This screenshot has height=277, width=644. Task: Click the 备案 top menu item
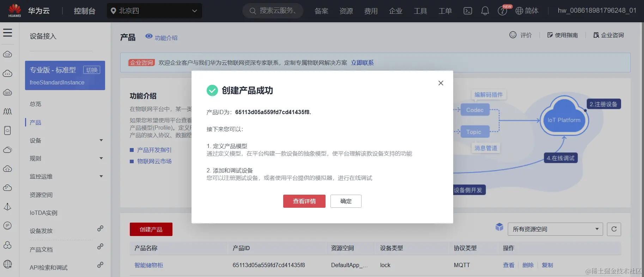[x=321, y=11]
